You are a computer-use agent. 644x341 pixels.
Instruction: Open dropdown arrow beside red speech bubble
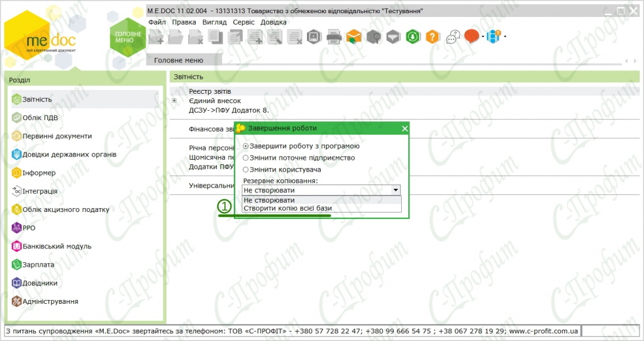coord(482,36)
